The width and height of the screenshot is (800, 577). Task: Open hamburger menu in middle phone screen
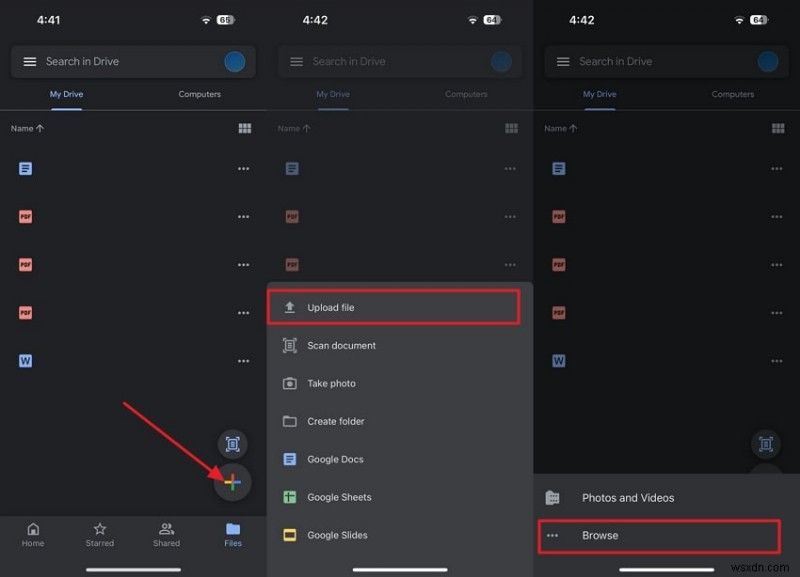pyautogui.click(x=296, y=62)
